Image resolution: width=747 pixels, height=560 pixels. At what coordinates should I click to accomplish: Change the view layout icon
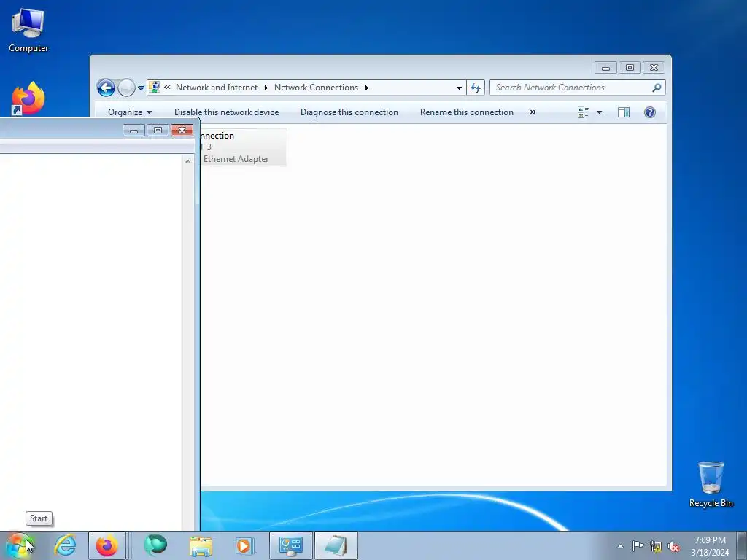pyautogui.click(x=584, y=112)
